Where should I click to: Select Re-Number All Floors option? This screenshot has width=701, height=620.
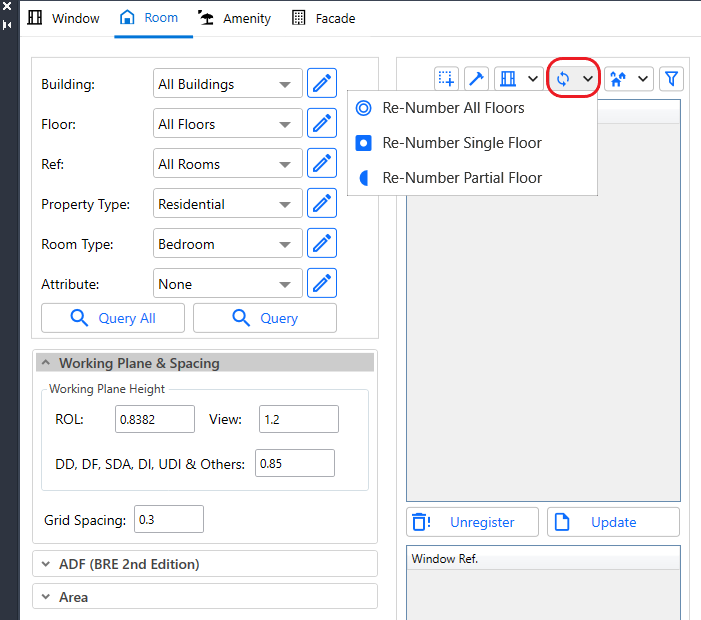point(452,108)
